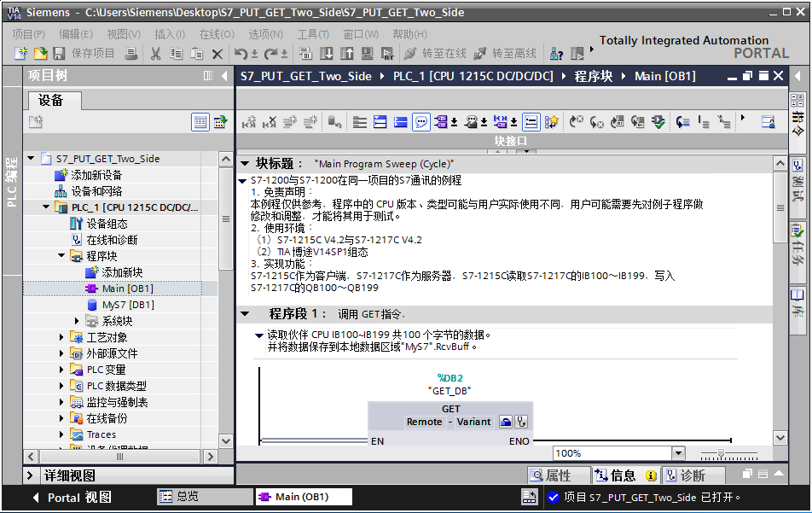Viewport: 812px width, 513px height.
Task: Open 设备组态 under PLC_1
Action: (x=99, y=224)
